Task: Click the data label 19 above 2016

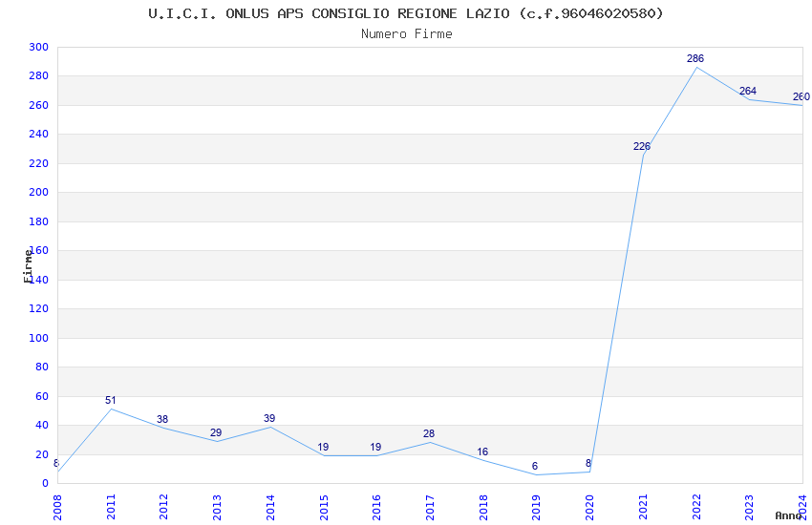Action: 375,447
